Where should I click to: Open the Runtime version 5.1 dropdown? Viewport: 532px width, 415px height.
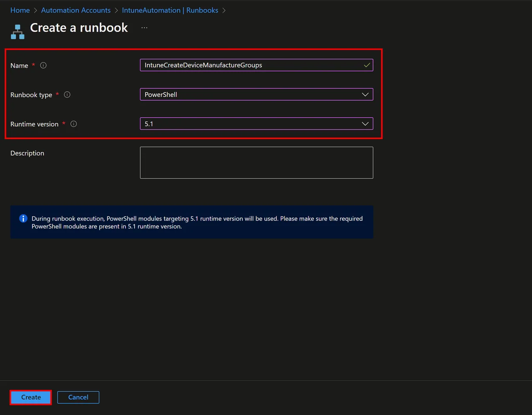click(x=256, y=124)
